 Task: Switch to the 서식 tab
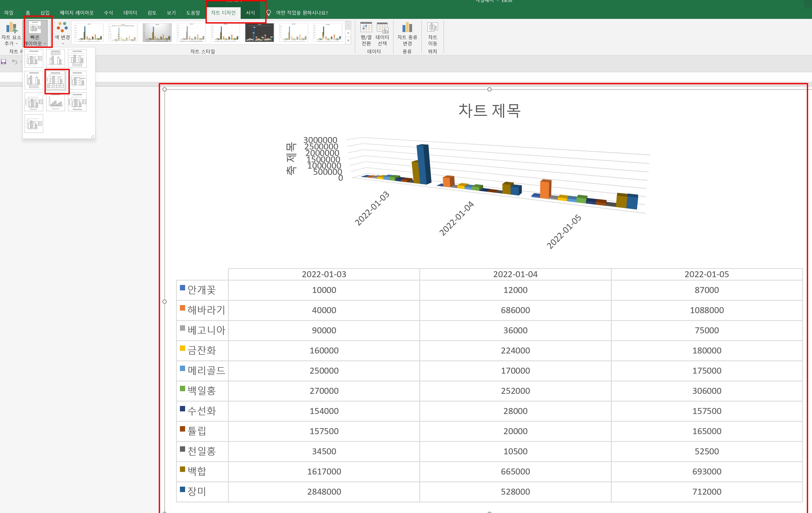[250, 13]
